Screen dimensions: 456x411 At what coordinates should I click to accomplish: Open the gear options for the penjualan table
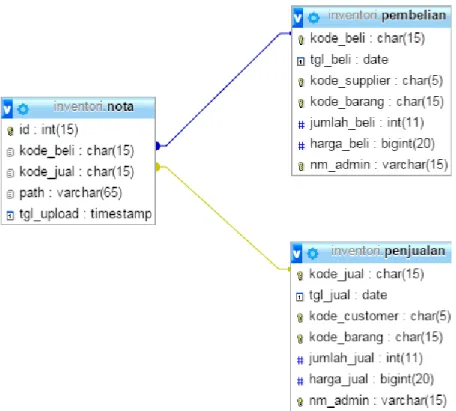pyautogui.click(x=312, y=254)
